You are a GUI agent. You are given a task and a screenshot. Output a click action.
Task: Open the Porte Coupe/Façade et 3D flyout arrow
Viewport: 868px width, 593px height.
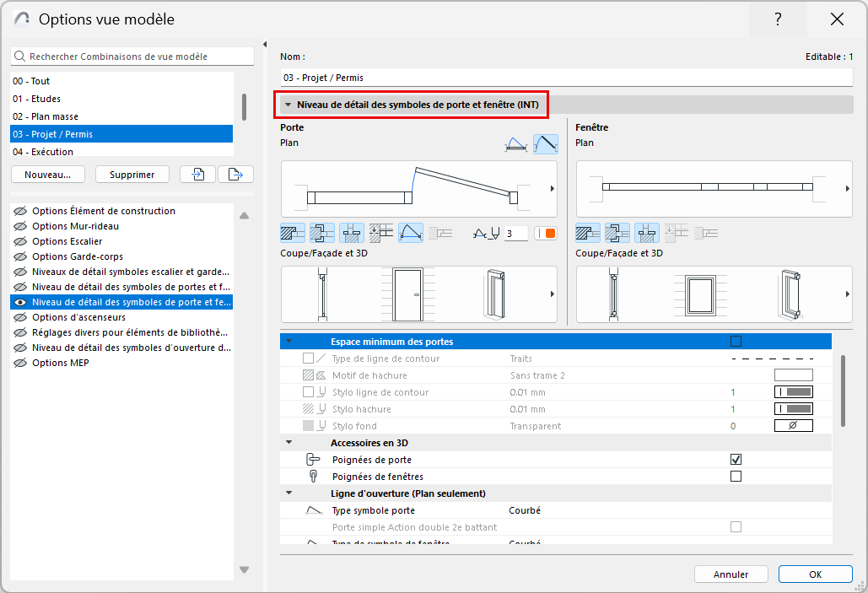[x=552, y=294]
